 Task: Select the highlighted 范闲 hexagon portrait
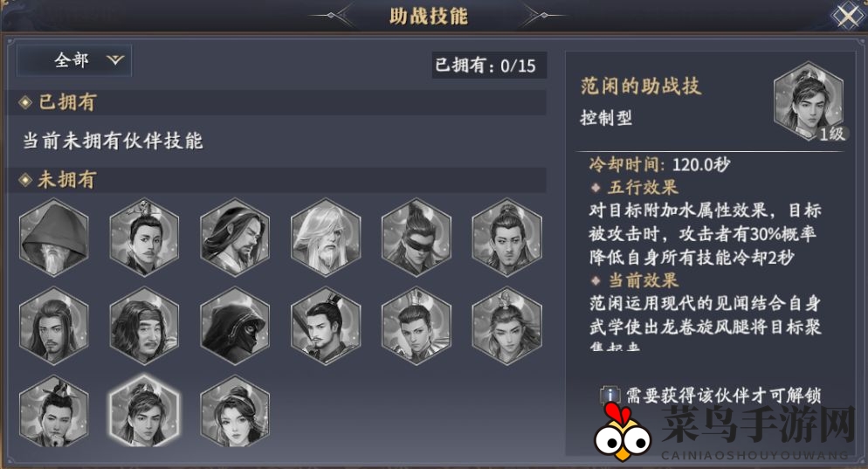pos(144,410)
